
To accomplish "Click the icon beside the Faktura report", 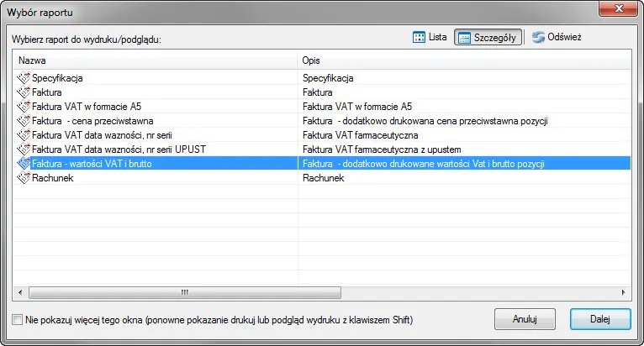I will [24, 92].
